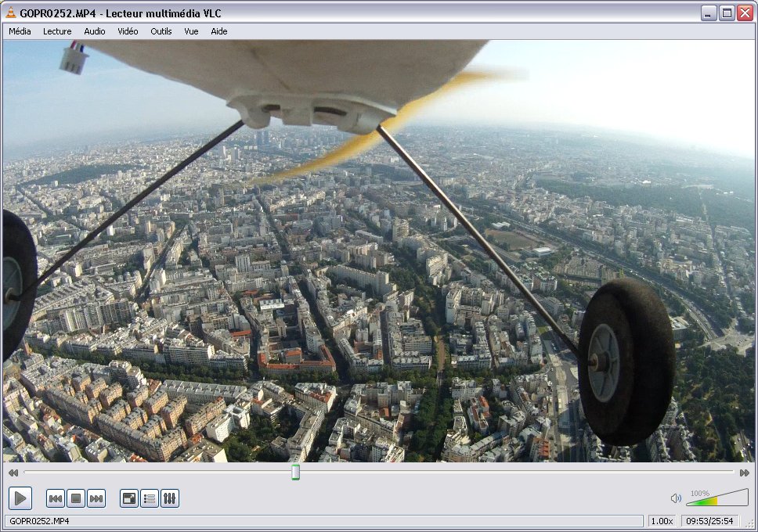
Task: Open the Vue menu
Action: click(x=191, y=31)
